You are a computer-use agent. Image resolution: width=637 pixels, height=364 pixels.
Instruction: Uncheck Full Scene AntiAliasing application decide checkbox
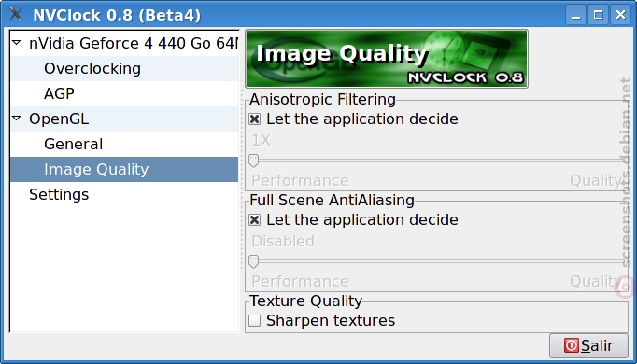(255, 219)
